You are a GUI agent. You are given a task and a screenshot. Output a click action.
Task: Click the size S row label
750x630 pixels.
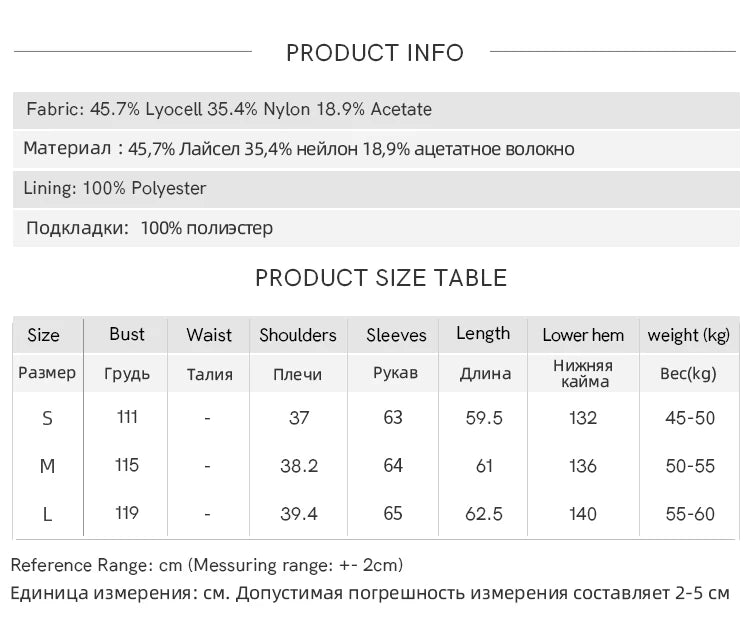(47, 419)
